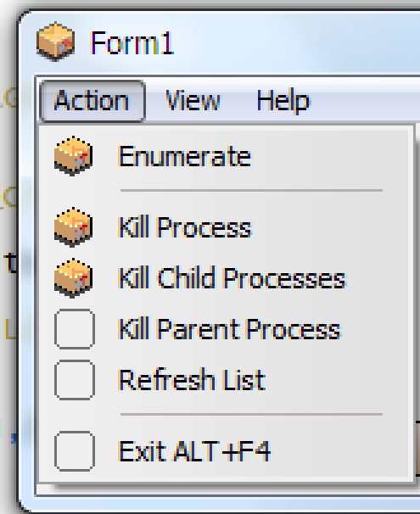
Task: Choose Exit ALT+F4 from the menu
Action: tap(194, 451)
